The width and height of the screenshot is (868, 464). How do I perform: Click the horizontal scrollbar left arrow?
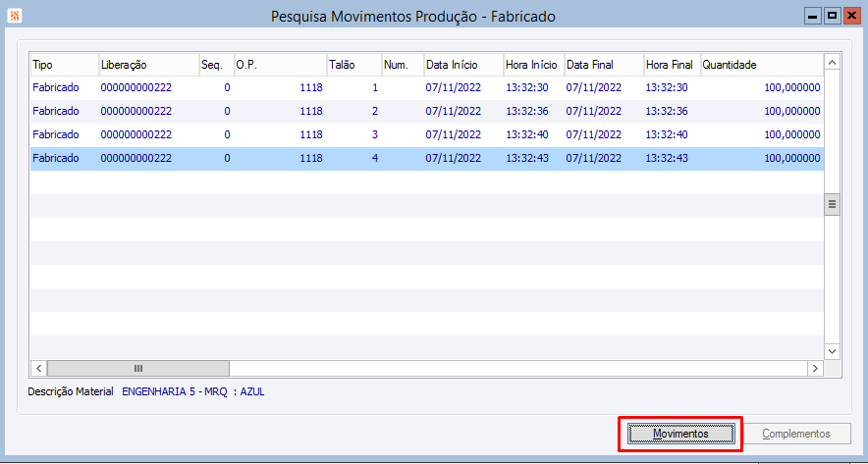click(38, 368)
